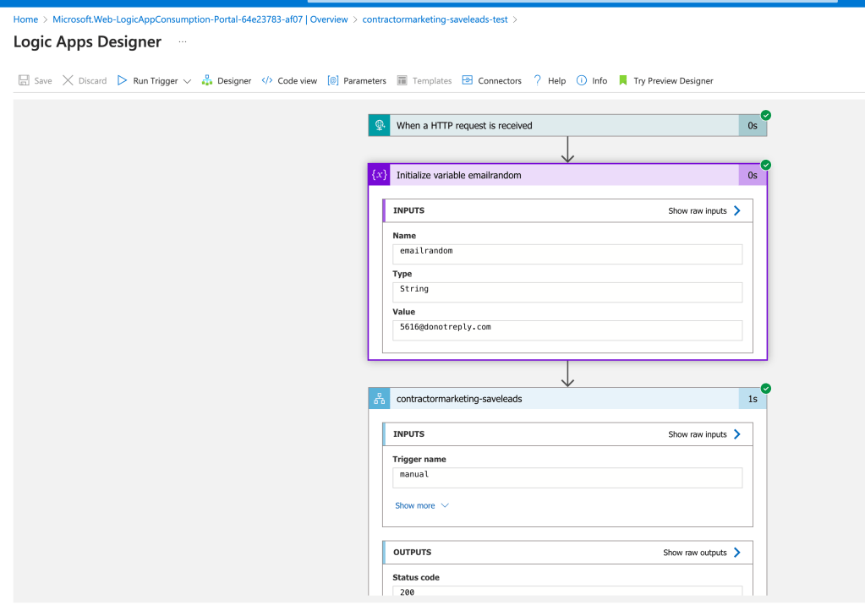Image resolution: width=865 pixels, height=616 pixels.
Task: Click the Code view brackets icon
Action: coord(267,80)
